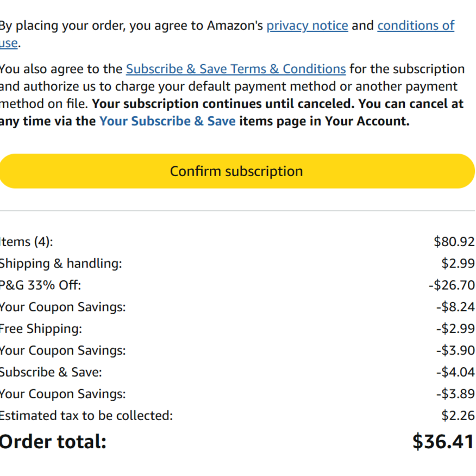The image size is (476, 476).
Task: Click the -$8.24 coupon savings amount
Action: pos(455,307)
